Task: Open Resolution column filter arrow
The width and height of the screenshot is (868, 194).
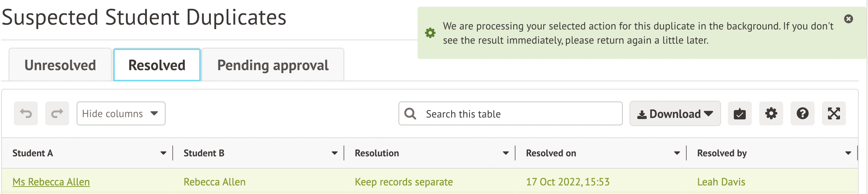Action: tap(506, 153)
